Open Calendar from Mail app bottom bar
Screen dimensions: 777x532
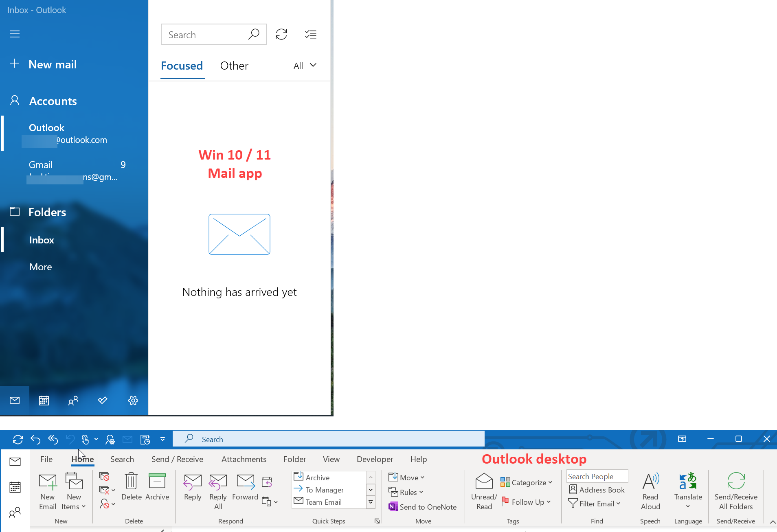tap(44, 401)
